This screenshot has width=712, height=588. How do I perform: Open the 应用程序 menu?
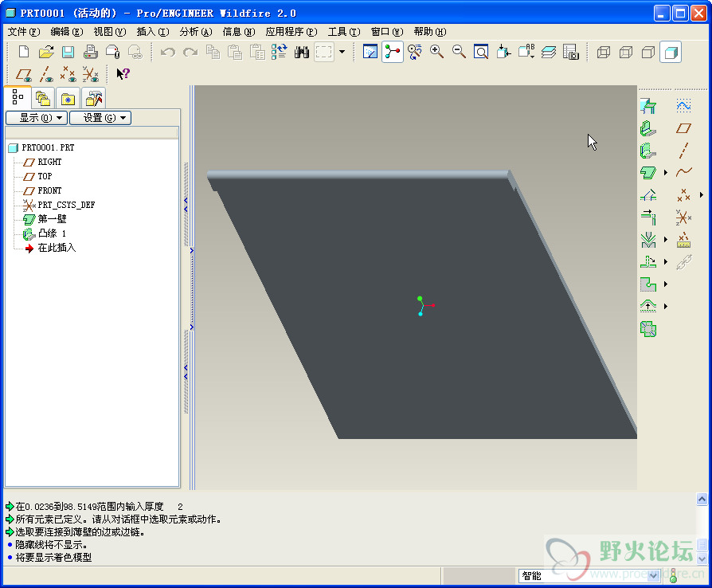(291, 32)
